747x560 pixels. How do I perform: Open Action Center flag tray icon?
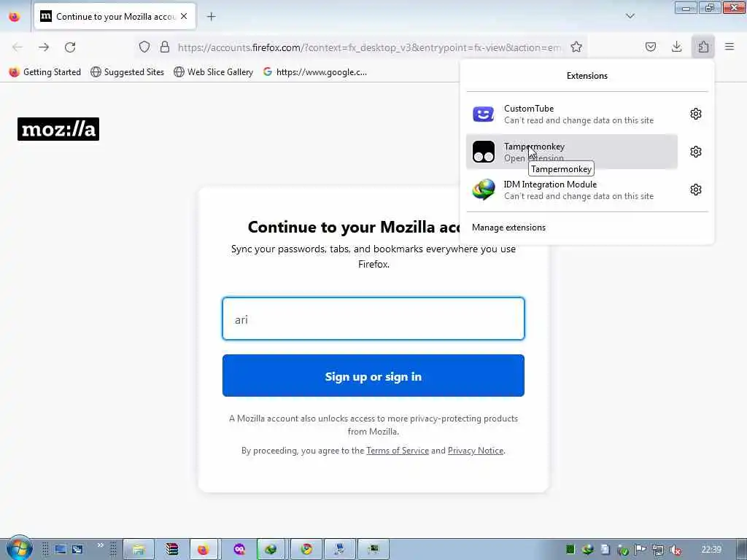(x=640, y=550)
